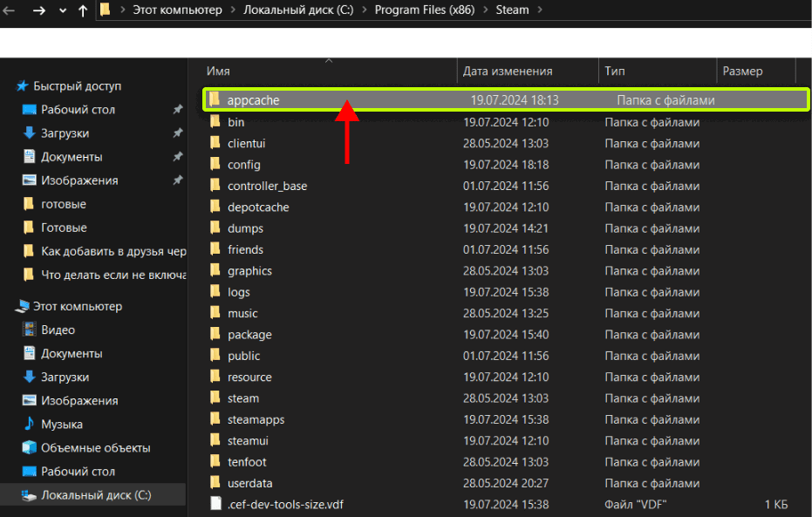
Task: Click the pin icon beside Изображения
Action: pos(178,180)
